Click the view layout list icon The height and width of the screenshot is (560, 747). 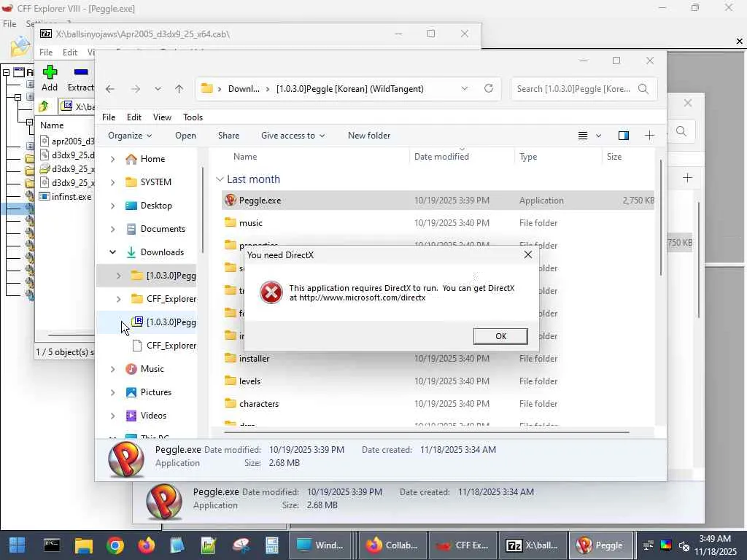(583, 136)
